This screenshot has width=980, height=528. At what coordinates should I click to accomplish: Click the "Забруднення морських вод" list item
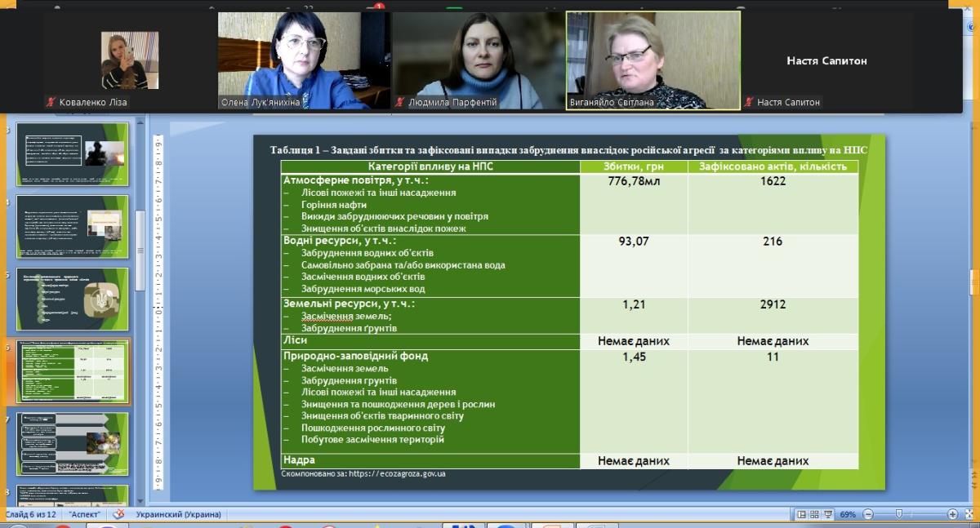(363, 289)
